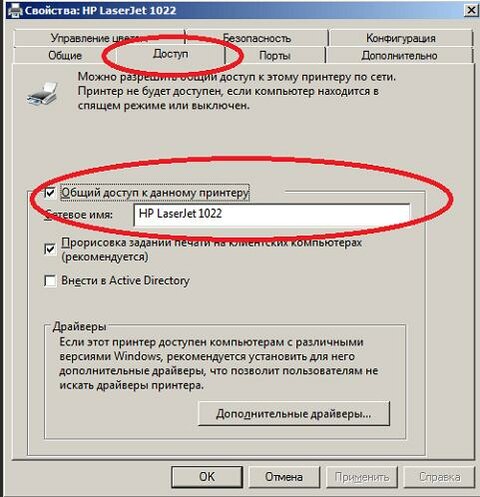
Task: Switch to the Безопасность tab
Action: point(257,38)
